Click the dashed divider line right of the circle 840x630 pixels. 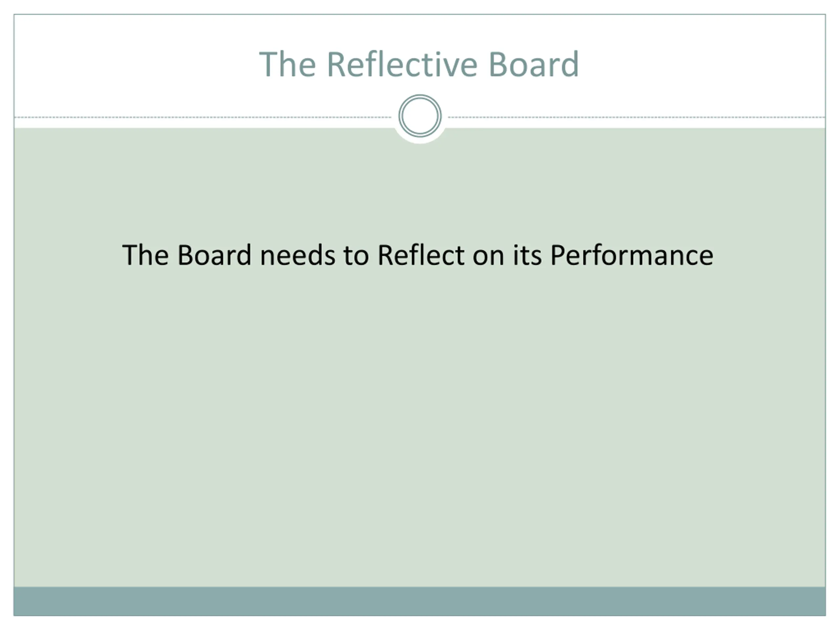637,117
